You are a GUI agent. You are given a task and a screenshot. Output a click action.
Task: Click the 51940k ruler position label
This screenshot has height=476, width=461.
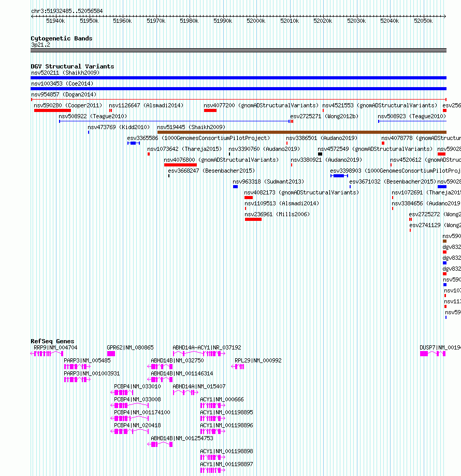pyautogui.click(x=55, y=21)
